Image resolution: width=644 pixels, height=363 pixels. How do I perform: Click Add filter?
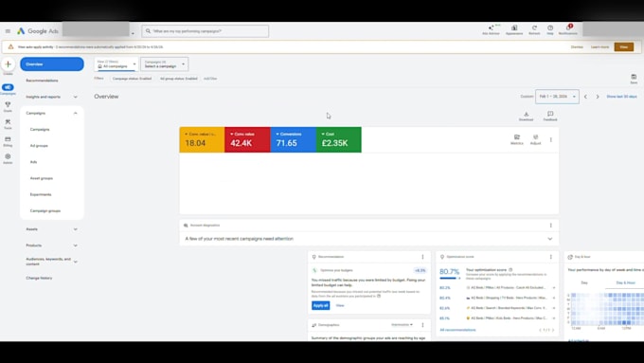(210, 79)
